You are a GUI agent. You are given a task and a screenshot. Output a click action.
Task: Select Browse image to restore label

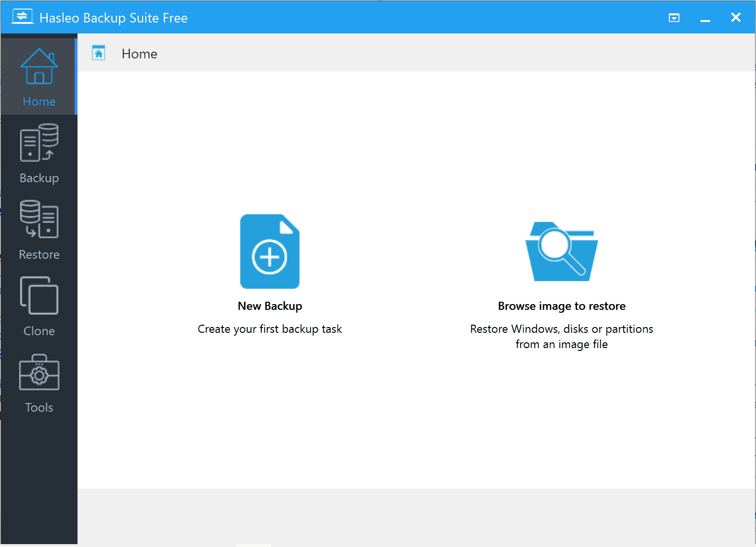[562, 306]
